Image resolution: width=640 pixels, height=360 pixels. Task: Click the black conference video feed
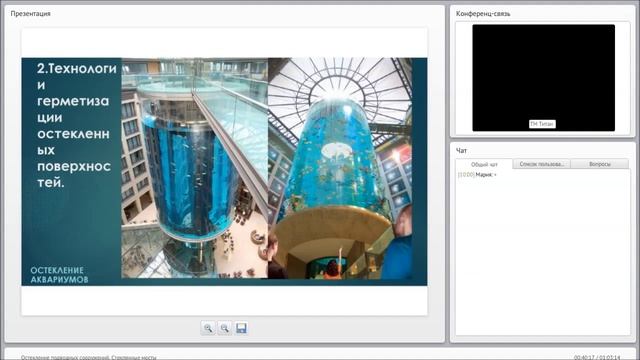[543, 78]
